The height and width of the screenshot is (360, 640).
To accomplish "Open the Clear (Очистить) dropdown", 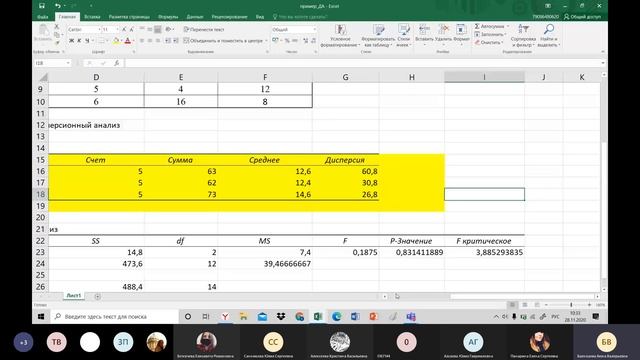I will [488, 42].
